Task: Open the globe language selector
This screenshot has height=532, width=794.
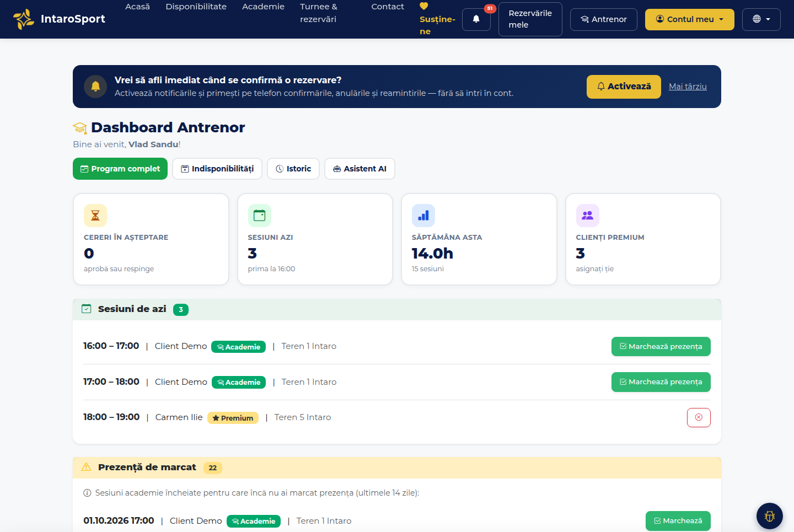Action: [x=761, y=19]
